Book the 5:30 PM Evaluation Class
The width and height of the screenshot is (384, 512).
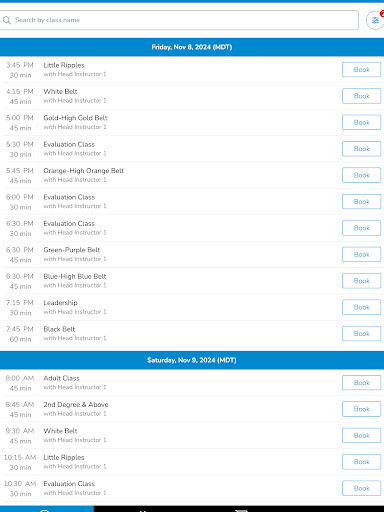(361, 149)
